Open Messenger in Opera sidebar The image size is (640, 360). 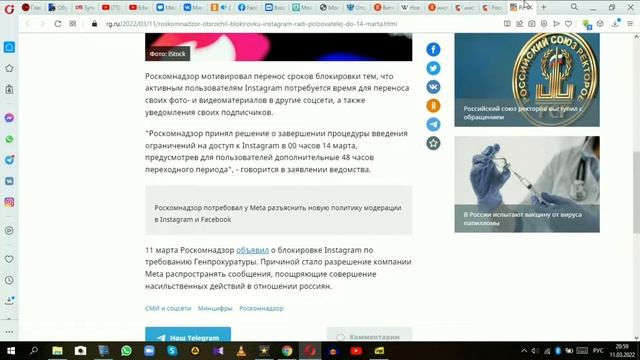pos(9,118)
